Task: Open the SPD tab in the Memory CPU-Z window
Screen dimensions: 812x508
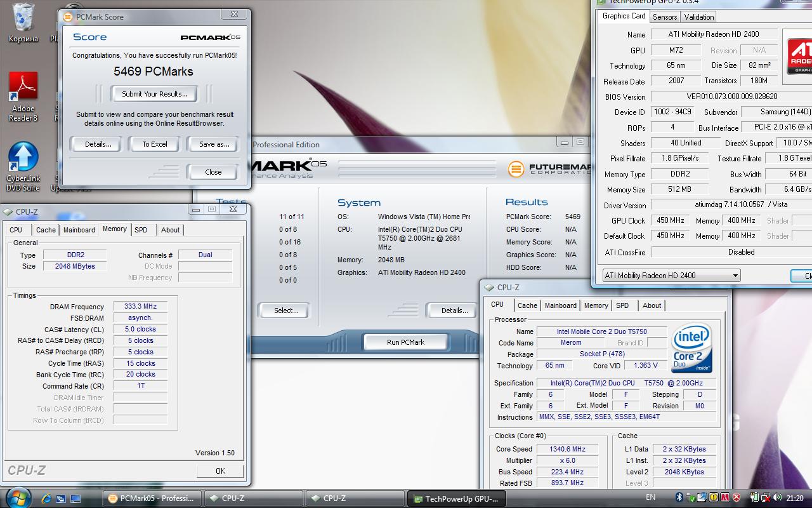Action: point(141,230)
